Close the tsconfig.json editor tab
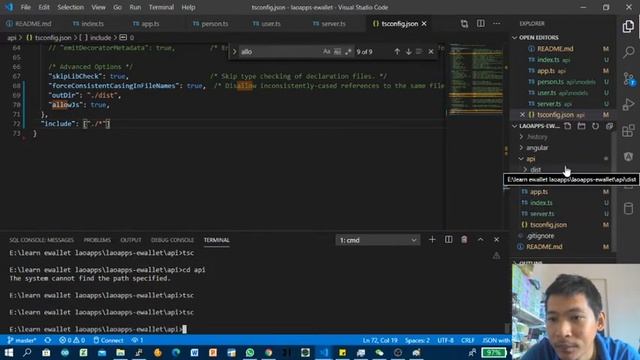 (424, 24)
